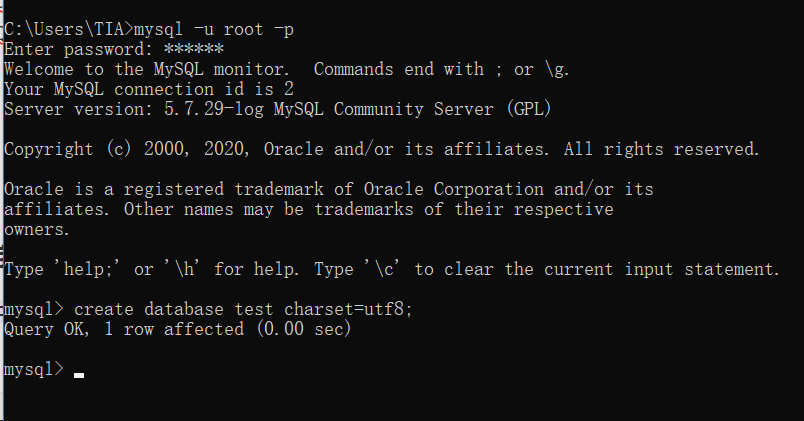Click the 'C:\Users\TIA>' path prompt

tap(69, 29)
